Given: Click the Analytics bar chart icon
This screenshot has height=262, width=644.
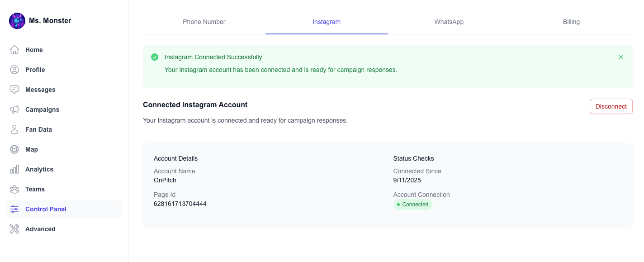Looking at the screenshot, I should (14, 169).
